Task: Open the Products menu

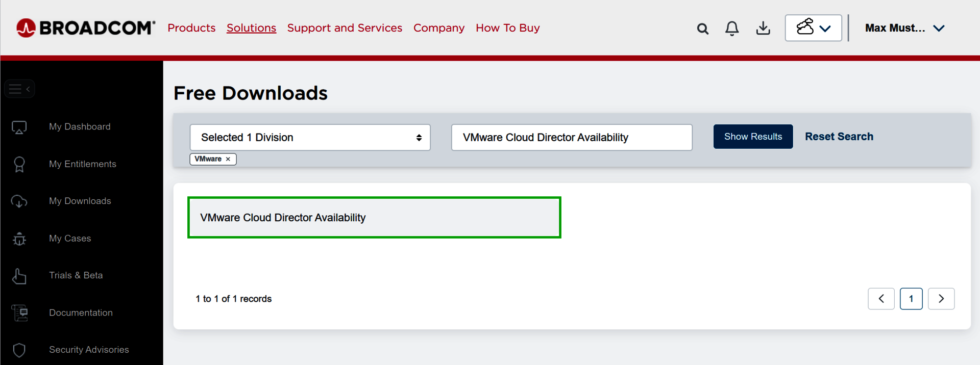Action: point(191,28)
